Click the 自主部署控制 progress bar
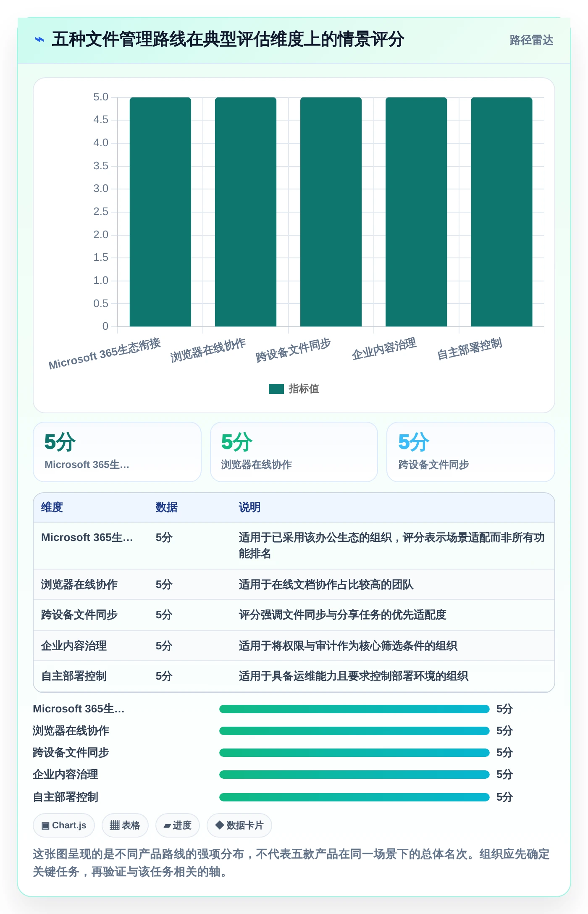 pos(354,797)
